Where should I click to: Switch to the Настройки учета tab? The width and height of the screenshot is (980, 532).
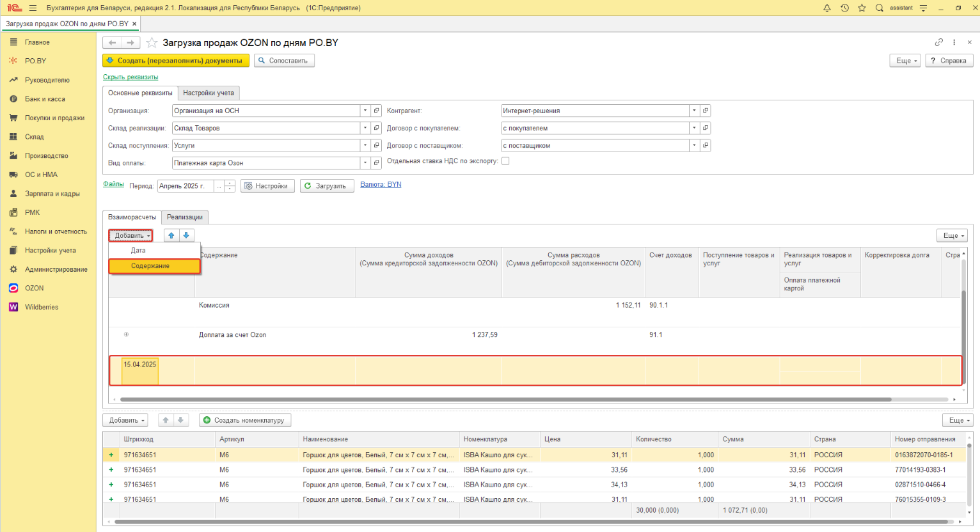(209, 93)
